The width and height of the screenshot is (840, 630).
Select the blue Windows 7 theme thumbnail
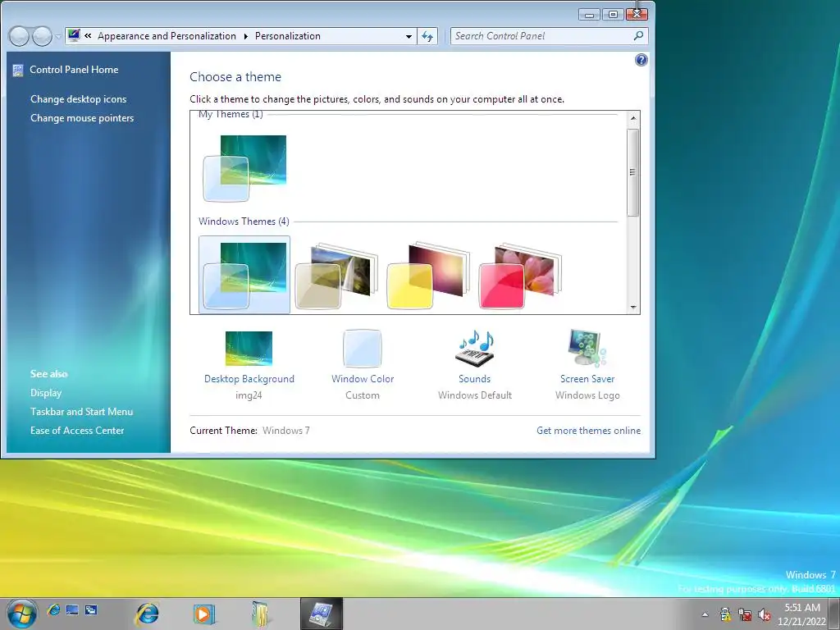click(244, 275)
